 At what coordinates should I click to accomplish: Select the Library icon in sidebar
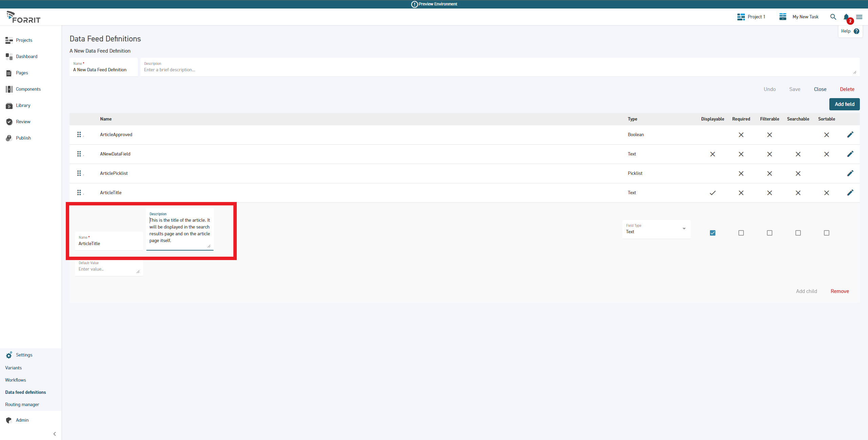pyautogui.click(x=8, y=106)
